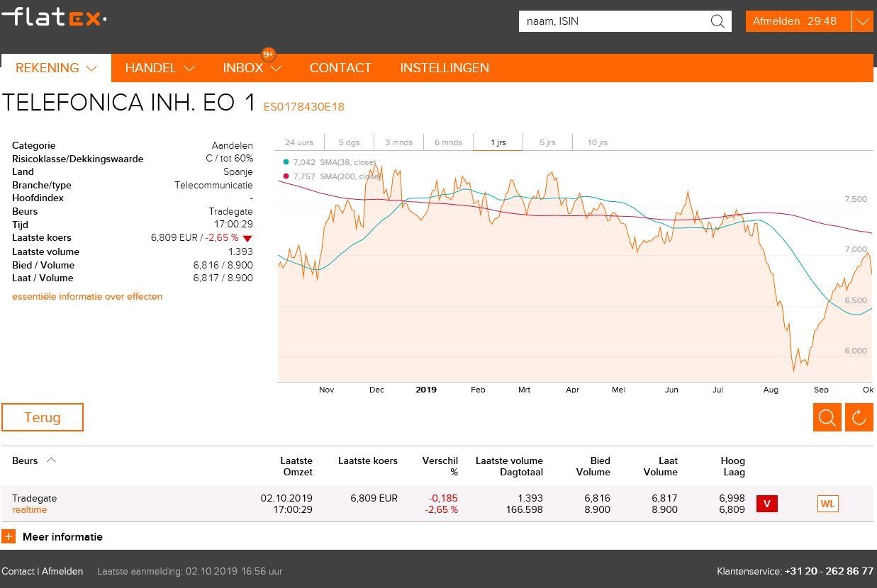
Task: Click the Tradegate row name
Action: [34, 498]
